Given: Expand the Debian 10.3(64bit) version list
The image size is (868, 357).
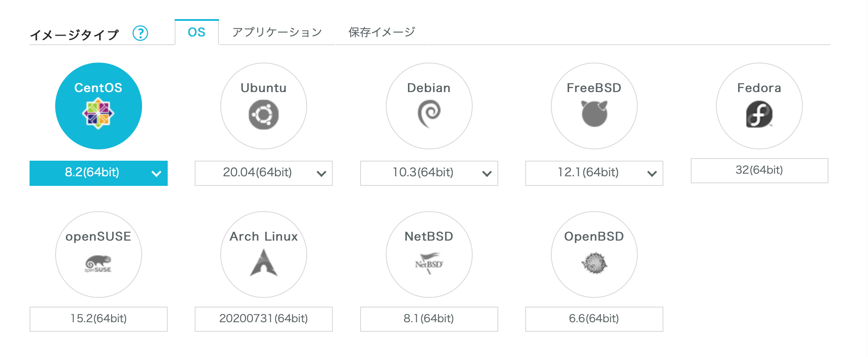Looking at the screenshot, I should [x=429, y=173].
